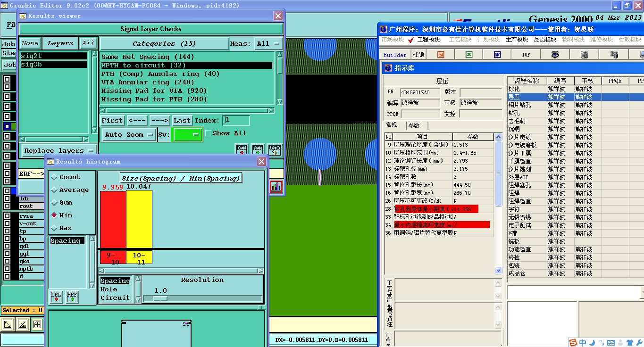Screen dimensions: 644x347
Task: Click the Word icon in Builder toolbar
Action: (497, 55)
